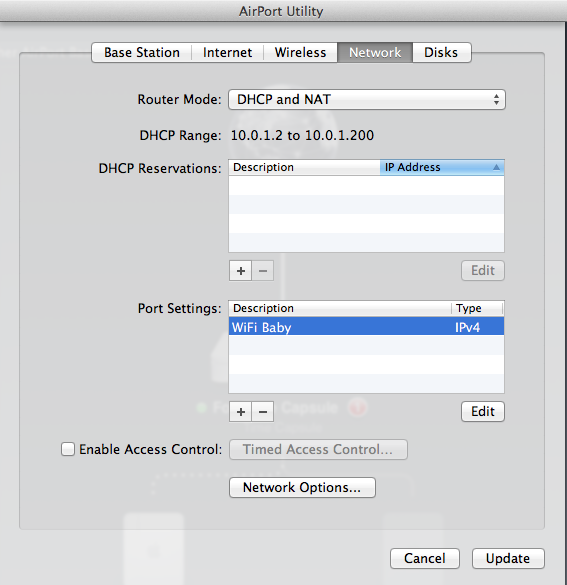The width and height of the screenshot is (567, 585).
Task: Select WiFi Baby row in Port Settings
Action: coord(366,326)
